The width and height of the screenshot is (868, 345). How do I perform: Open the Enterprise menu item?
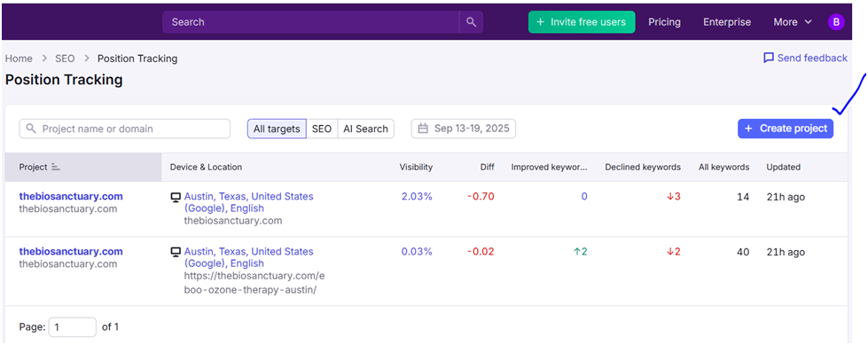727,22
